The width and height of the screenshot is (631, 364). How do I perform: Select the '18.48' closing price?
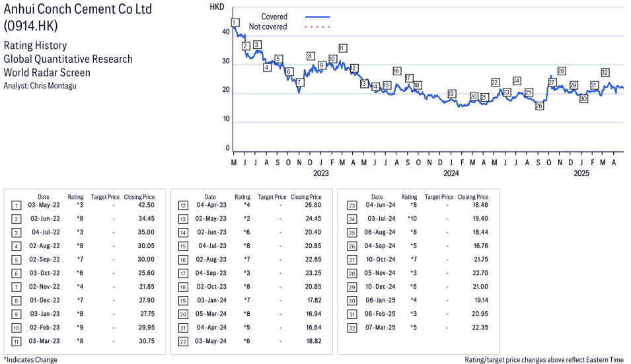480,205
